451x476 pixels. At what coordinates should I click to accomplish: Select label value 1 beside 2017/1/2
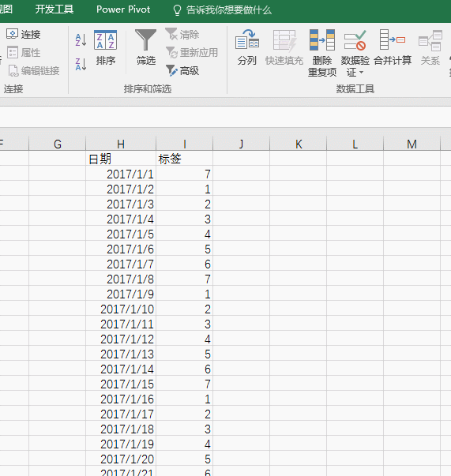[184, 189]
